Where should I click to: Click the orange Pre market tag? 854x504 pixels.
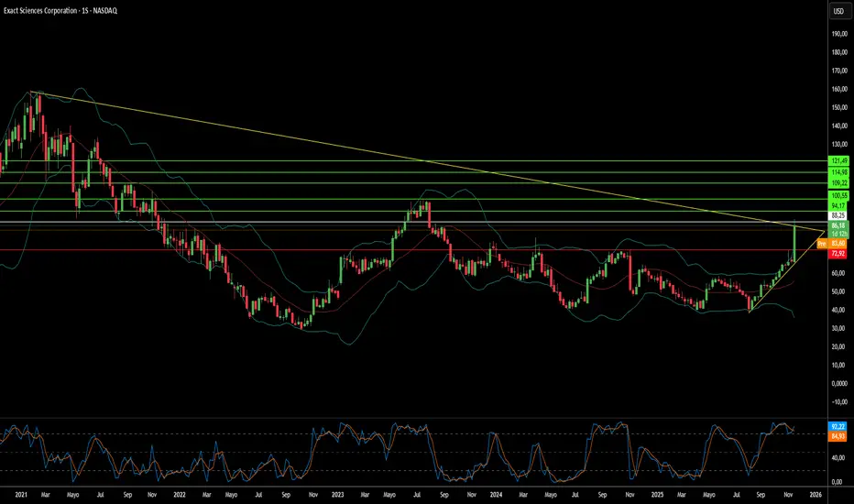click(822, 245)
